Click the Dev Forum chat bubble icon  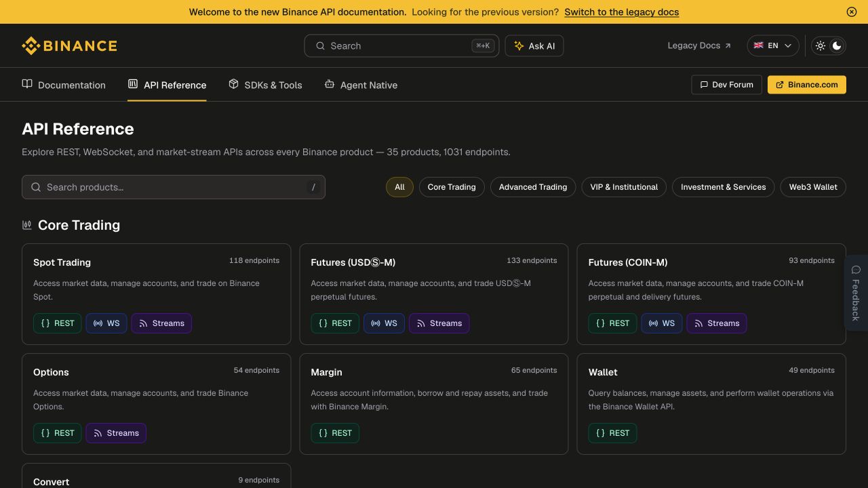pos(704,85)
